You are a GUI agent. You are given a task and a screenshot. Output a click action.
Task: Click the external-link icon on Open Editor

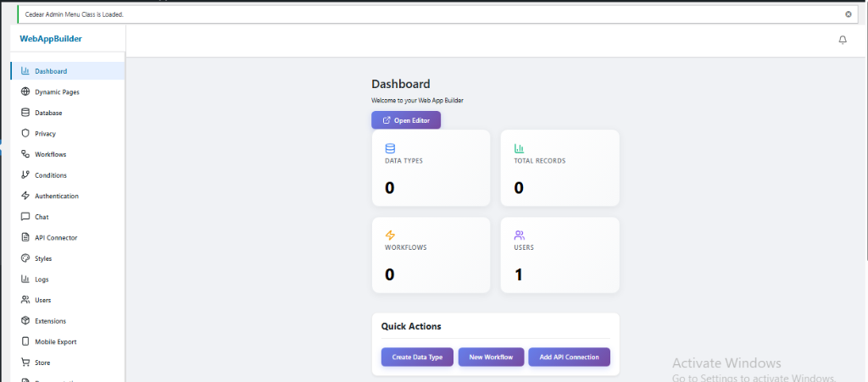point(387,120)
